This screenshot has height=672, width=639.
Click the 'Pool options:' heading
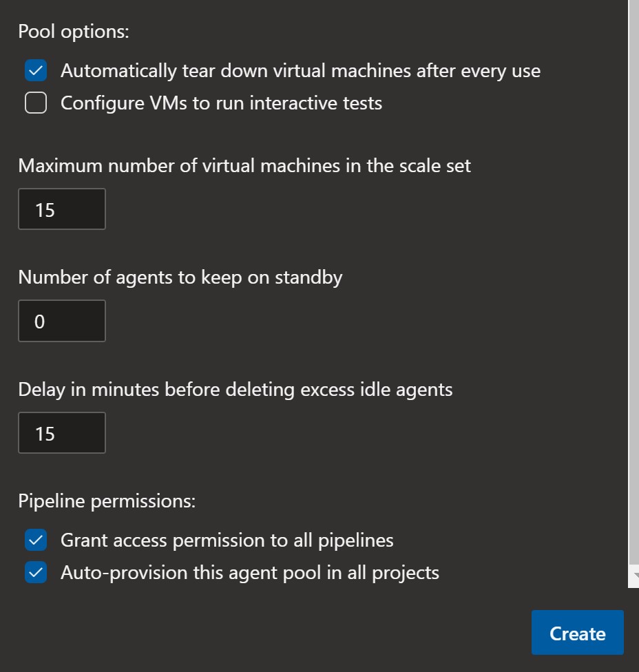coord(74,32)
